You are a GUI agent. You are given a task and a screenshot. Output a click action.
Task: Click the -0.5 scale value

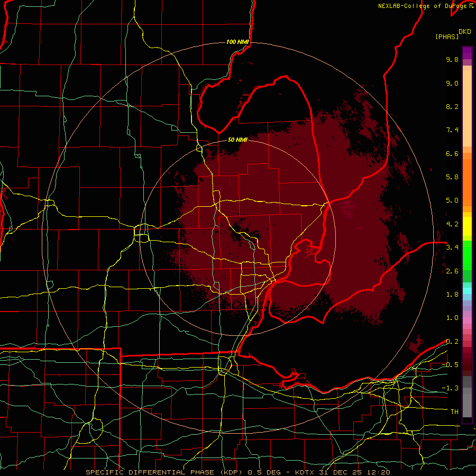(450, 365)
